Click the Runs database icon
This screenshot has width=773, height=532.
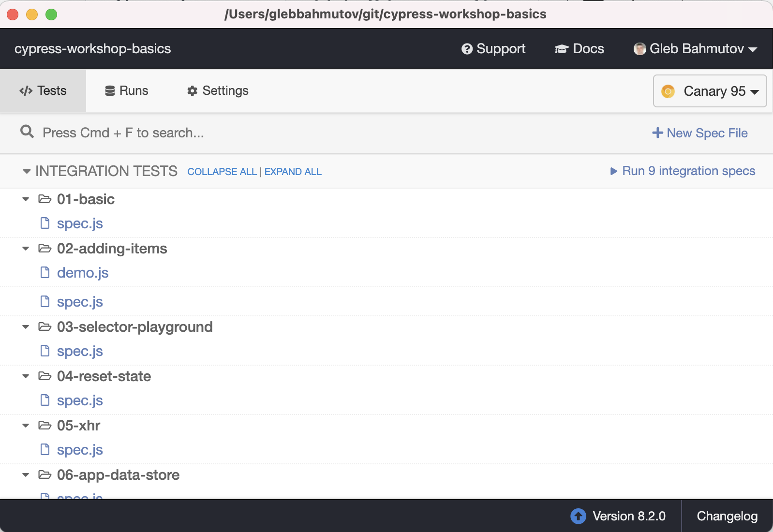pyautogui.click(x=110, y=91)
